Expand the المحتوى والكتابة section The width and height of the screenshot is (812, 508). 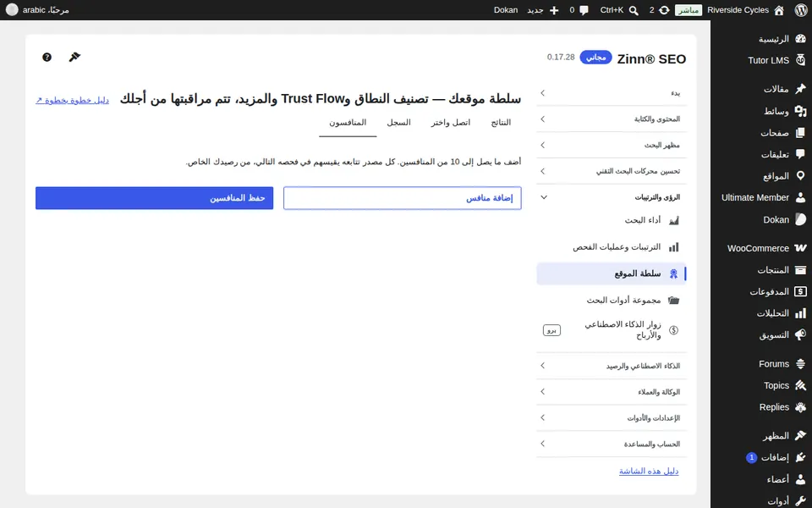612,119
